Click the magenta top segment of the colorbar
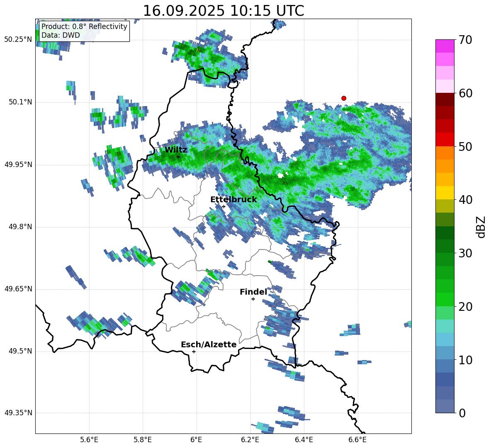This screenshot has height=448, width=491. point(445,46)
